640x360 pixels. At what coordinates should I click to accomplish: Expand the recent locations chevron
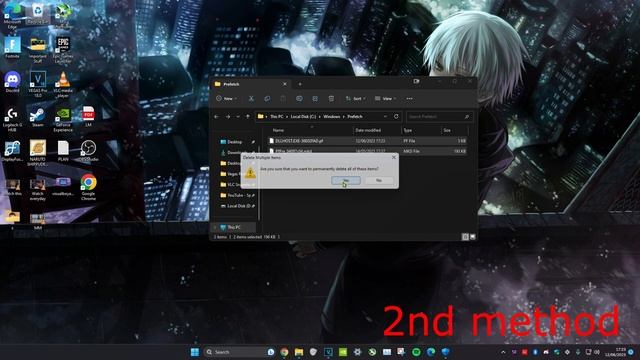238,117
